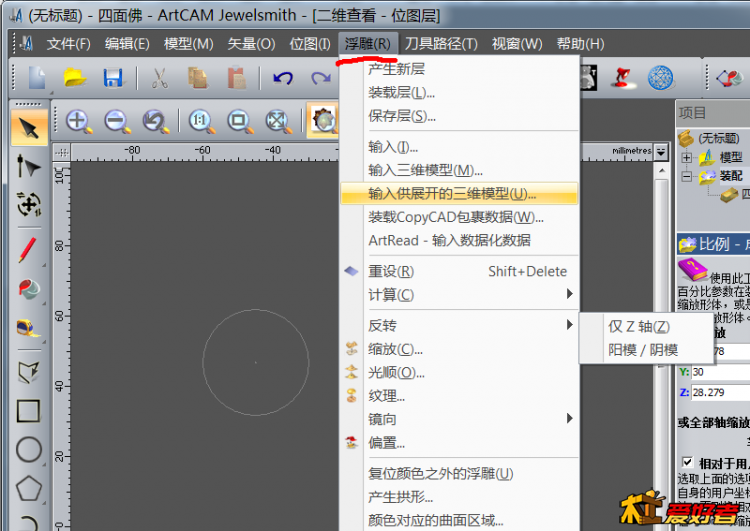Open the 矢量(O) menu
Image resolution: width=750 pixels, height=531 pixels.
(251, 44)
